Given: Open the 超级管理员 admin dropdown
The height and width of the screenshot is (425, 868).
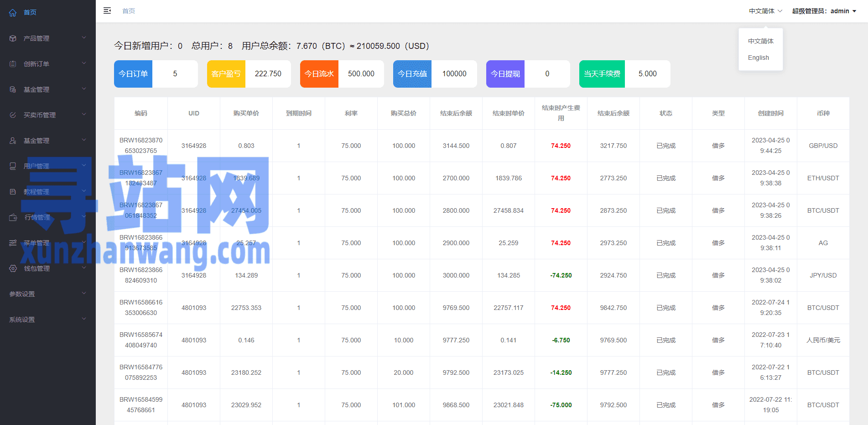Looking at the screenshot, I should (824, 11).
